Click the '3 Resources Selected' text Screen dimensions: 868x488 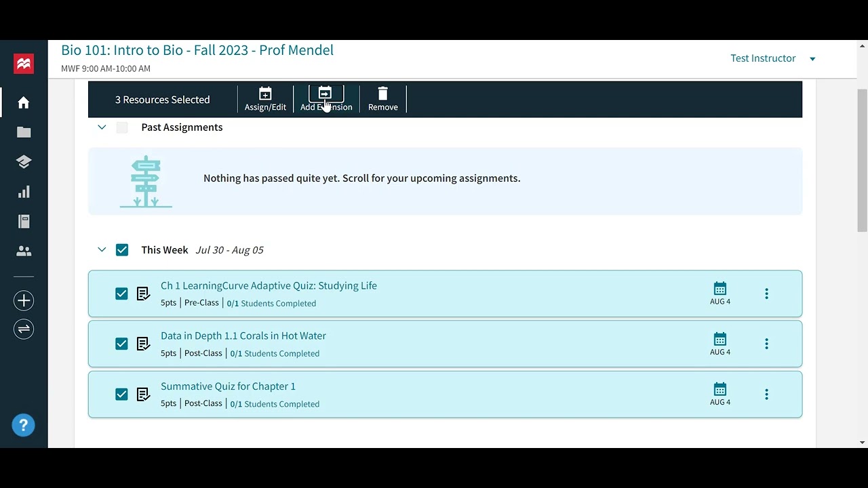pyautogui.click(x=162, y=100)
